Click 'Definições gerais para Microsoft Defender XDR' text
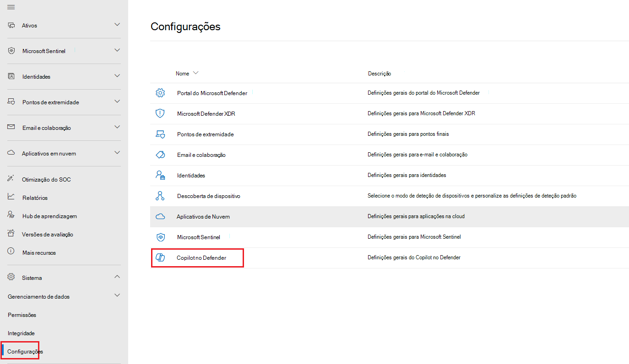This screenshot has height=364, width=629. [421, 113]
